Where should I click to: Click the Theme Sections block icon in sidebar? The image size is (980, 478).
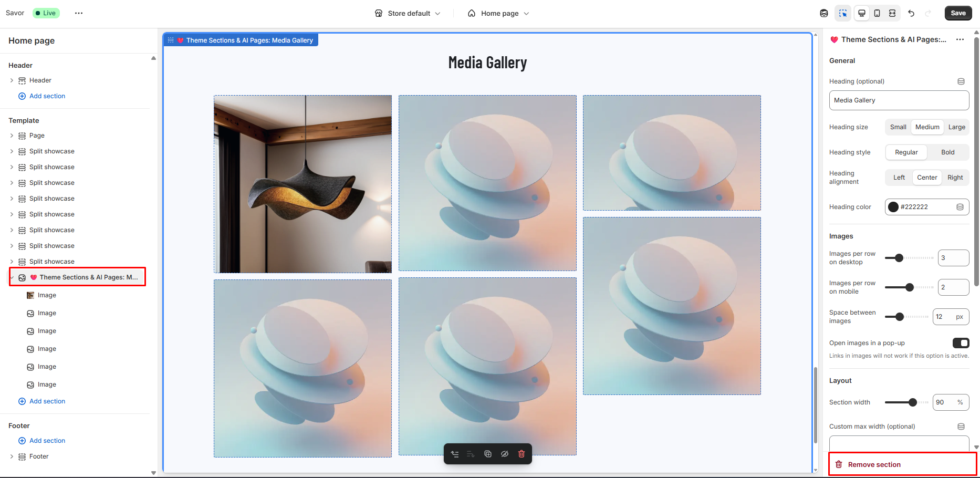(22, 277)
